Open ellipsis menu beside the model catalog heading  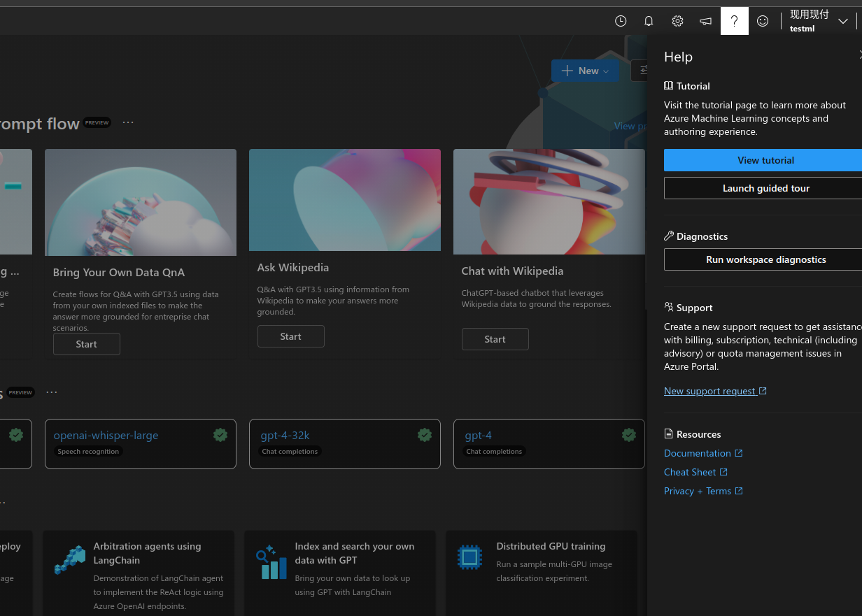(x=52, y=392)
